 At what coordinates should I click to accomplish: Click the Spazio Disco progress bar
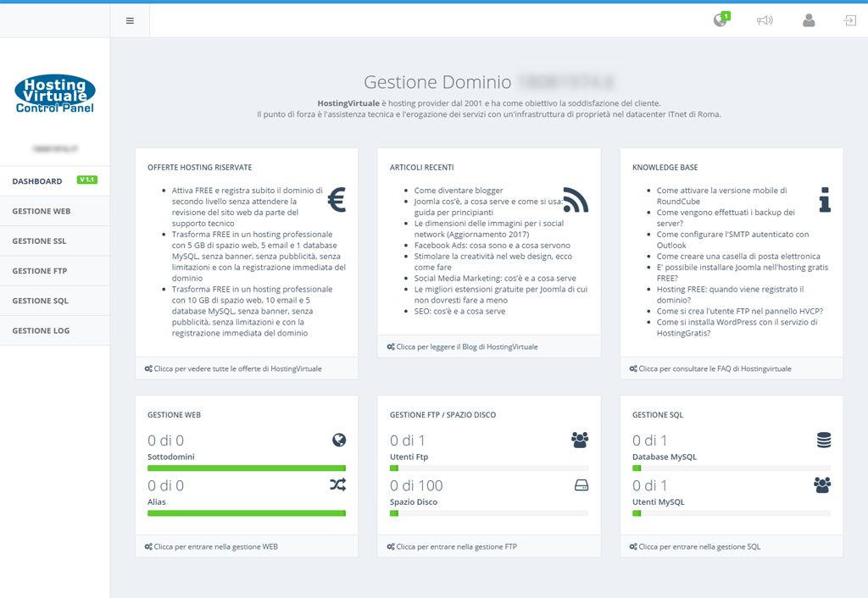coord(489,513)
